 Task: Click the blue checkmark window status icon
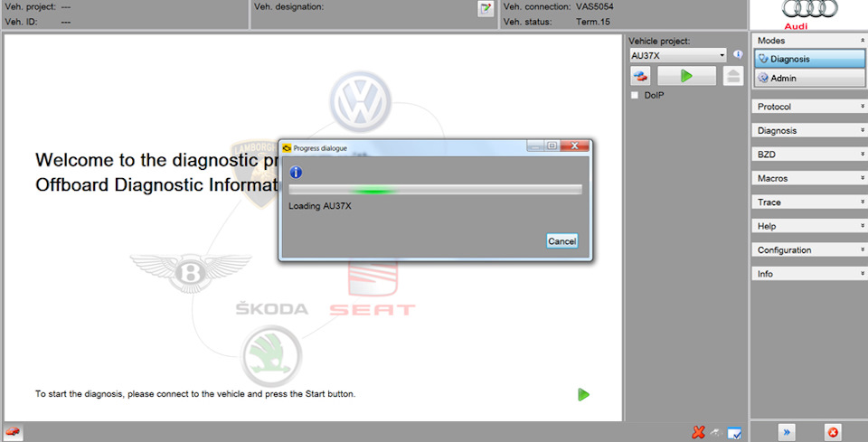click(734, 433)
